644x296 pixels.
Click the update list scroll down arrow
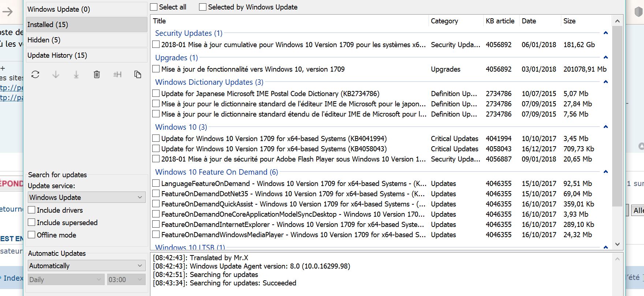[617, 244]
